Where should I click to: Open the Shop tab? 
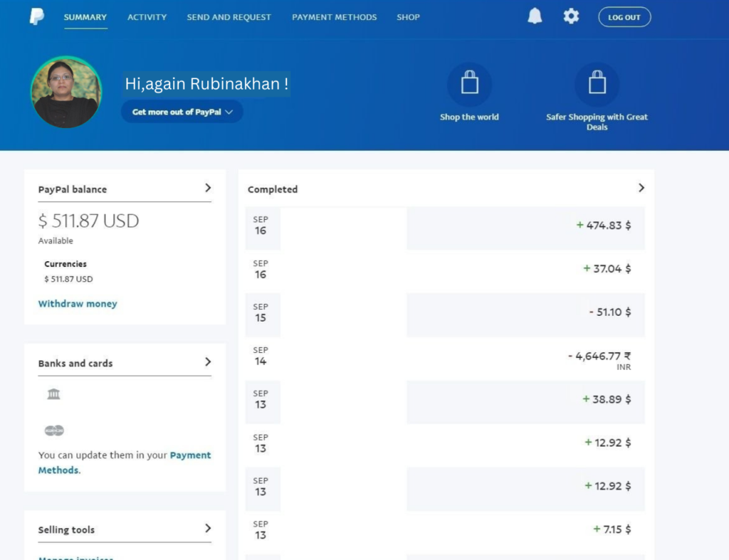tap(408, 17)
